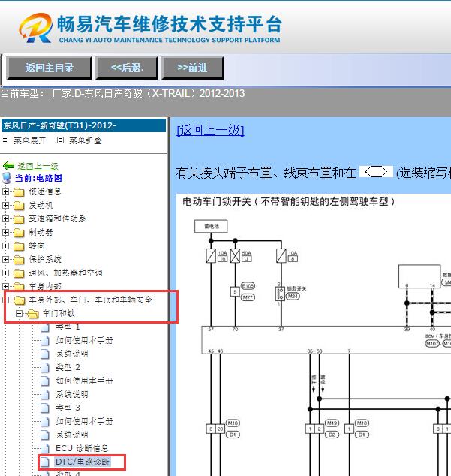Click the 当前:电路图 computer icon
451x476 pixels.
tap(7, 178)
